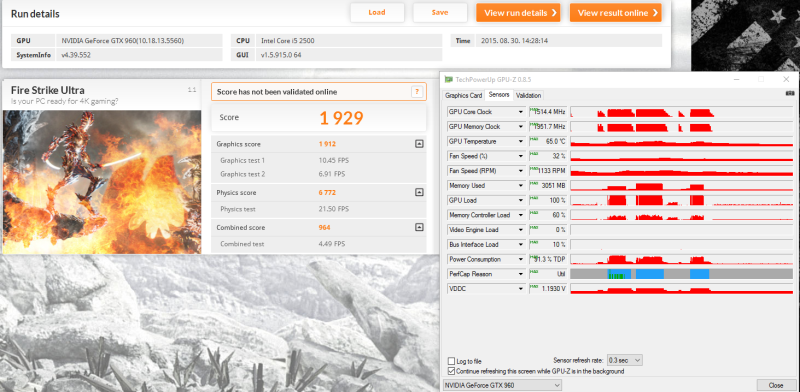
Task: Click the Time field 2015. 08. 30. 14:28:14
Action: pos(569,40)
